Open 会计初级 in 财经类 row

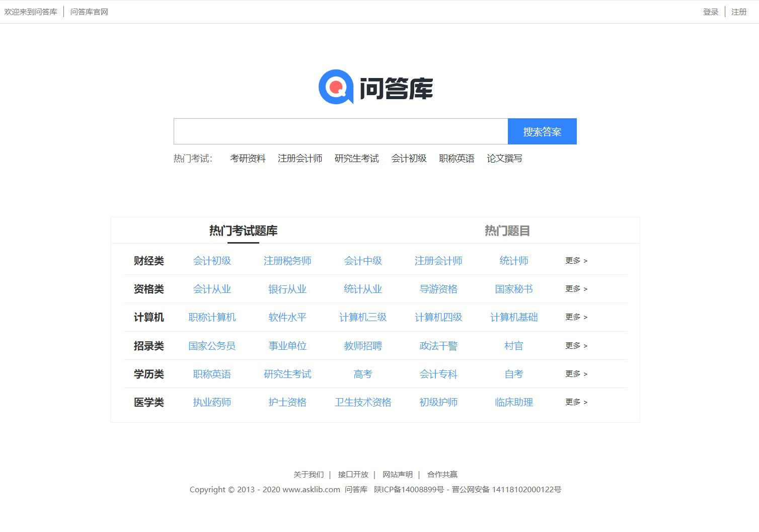tap(212, 261)
